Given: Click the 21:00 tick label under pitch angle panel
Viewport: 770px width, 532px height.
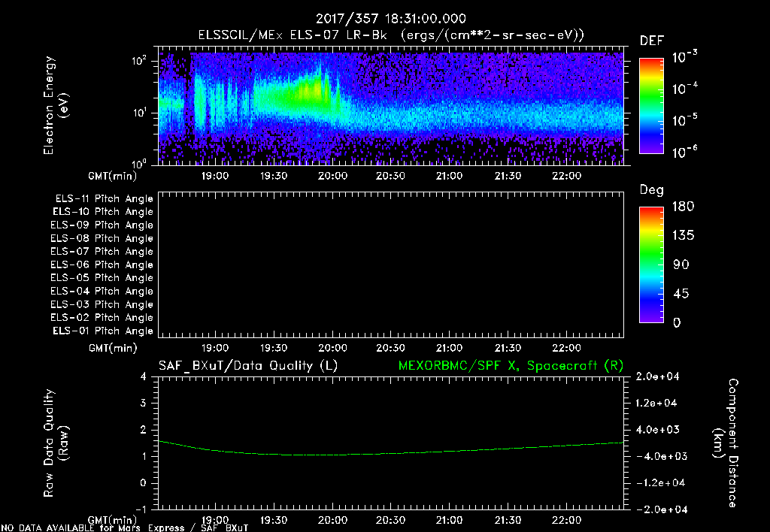Looking at the screenshot, I should 450,349.
